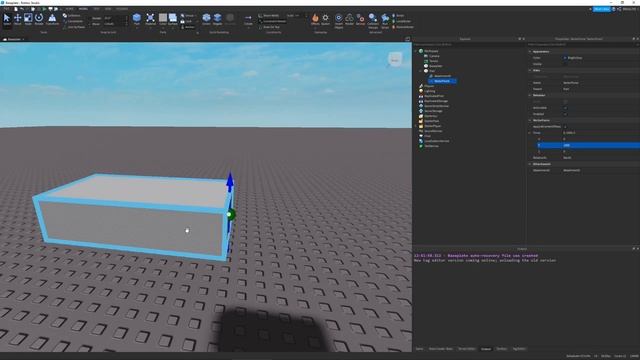Select VectorForce in the Explorer tree
Image resolution: width=640 pixels, height=360 pixels.
click(x=442, y=81)
